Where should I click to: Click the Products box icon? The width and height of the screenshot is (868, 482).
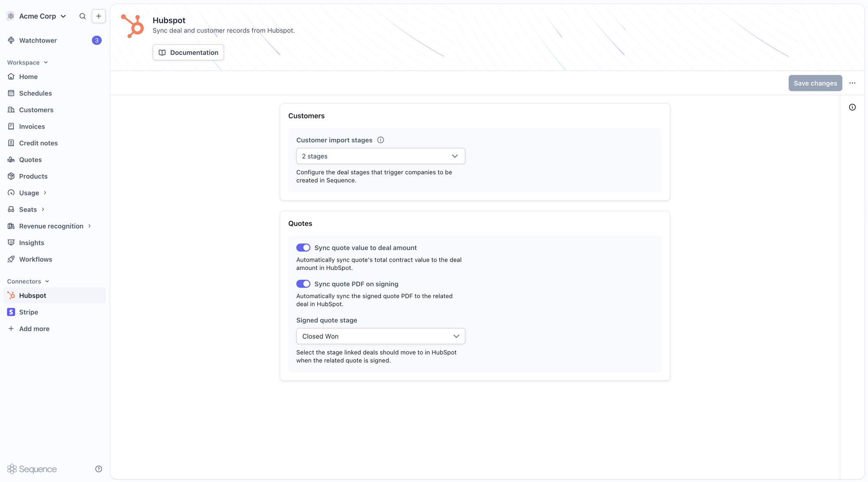(x=11, y=176)
